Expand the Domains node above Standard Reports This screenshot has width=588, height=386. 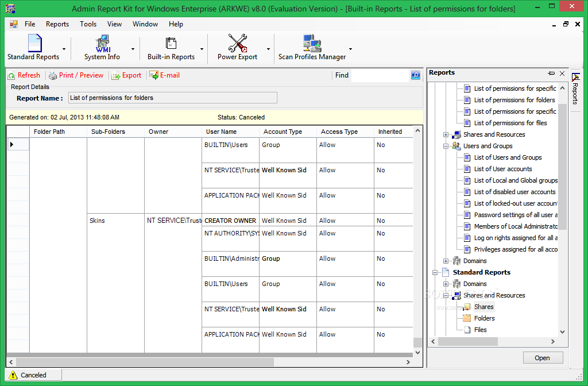click(x=446, y=261)
